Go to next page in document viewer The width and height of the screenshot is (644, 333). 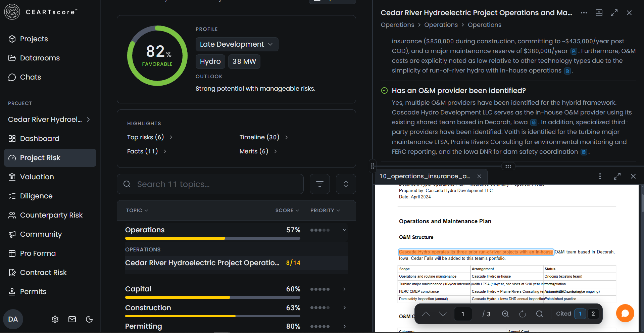443,314
